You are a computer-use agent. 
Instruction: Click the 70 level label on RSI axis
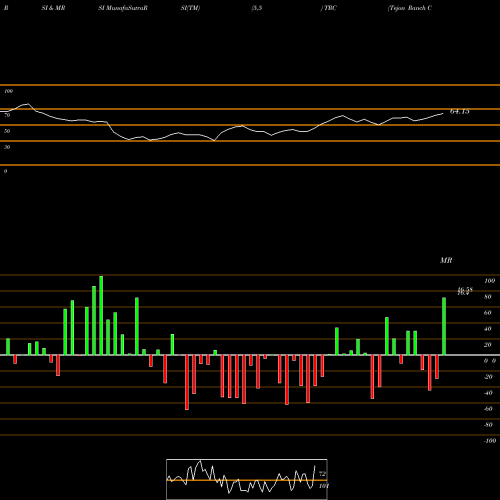tap(7, 115)
